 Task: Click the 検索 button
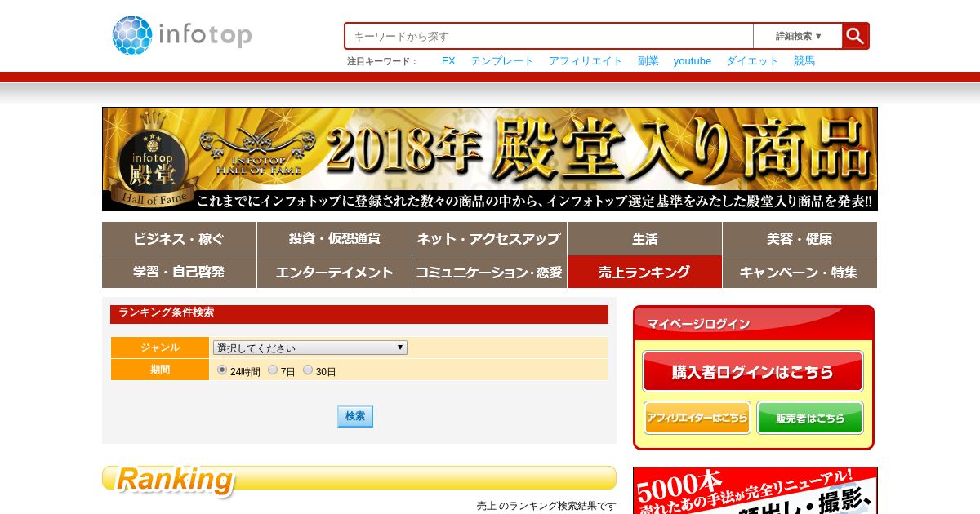355,416
